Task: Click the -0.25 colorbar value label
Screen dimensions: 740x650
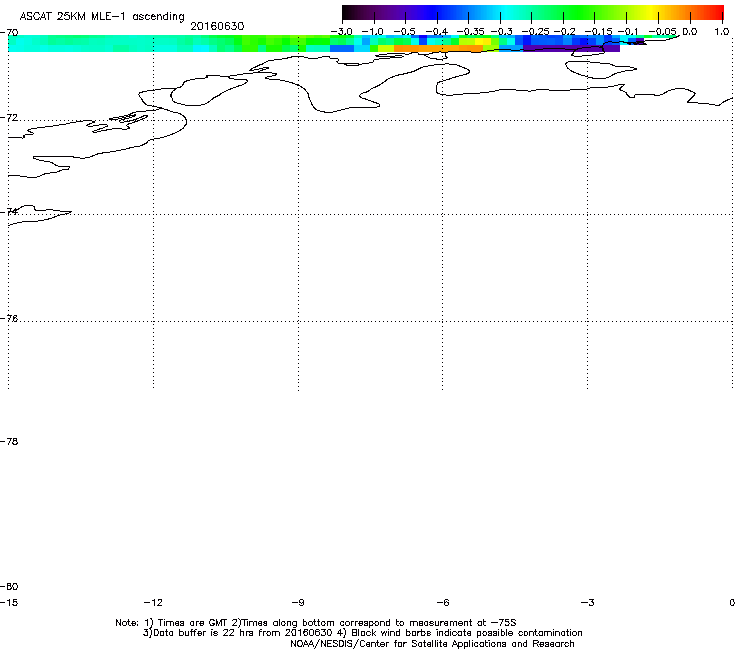Action: pyautogui.click(x=535, y=32)
